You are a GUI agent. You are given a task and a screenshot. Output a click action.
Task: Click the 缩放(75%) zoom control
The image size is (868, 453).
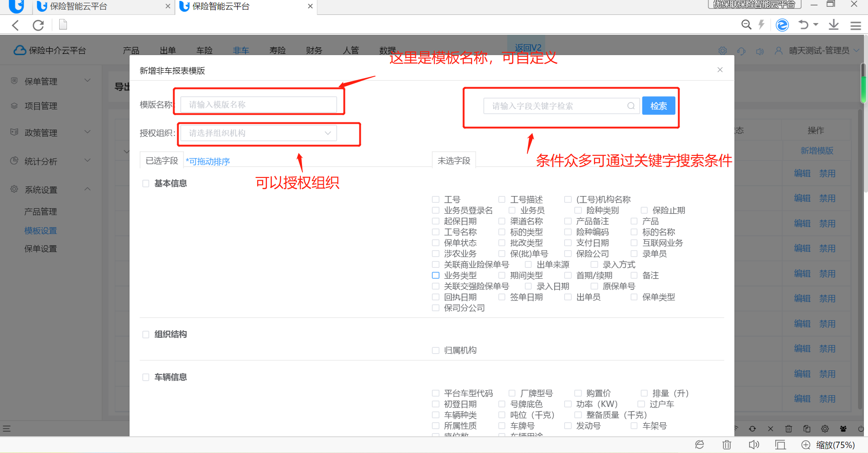click(835, 445)
